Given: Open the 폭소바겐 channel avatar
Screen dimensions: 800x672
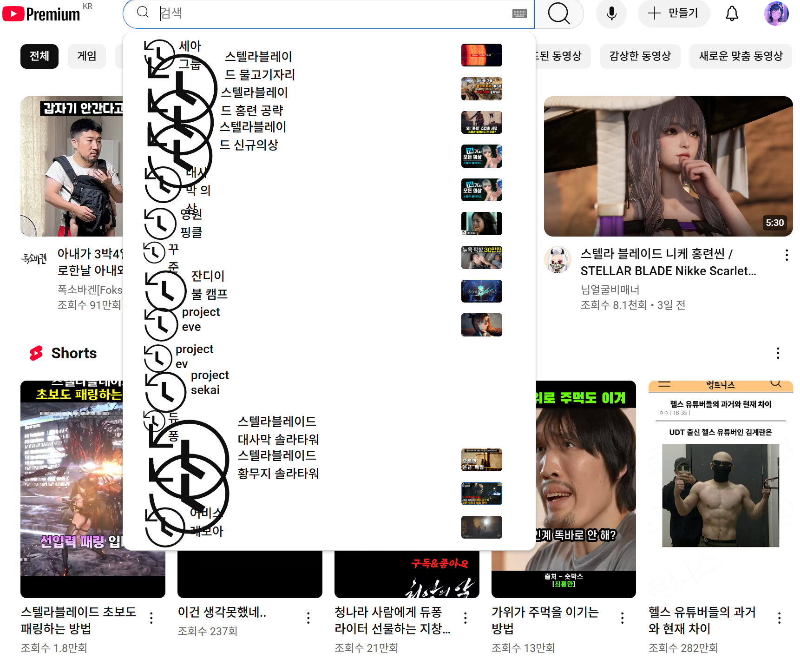Looking at the screenshot, I should tap(34, 258).
